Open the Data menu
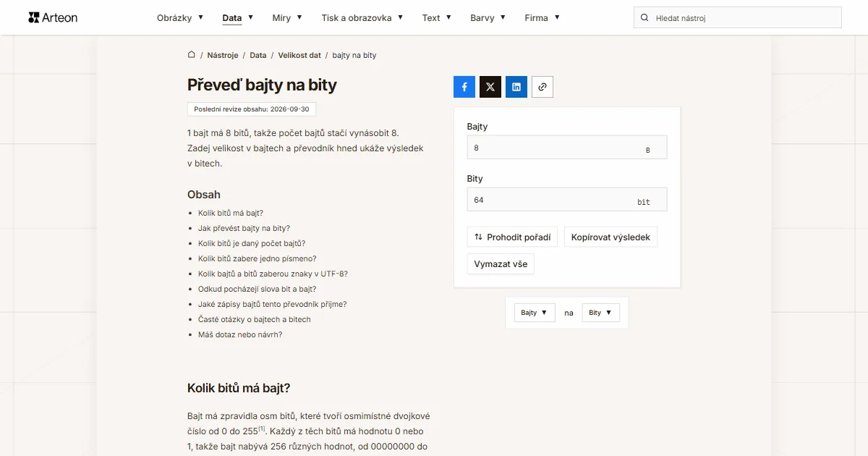The height and width of the screenshot is (456, 868). tap(238, 17)
